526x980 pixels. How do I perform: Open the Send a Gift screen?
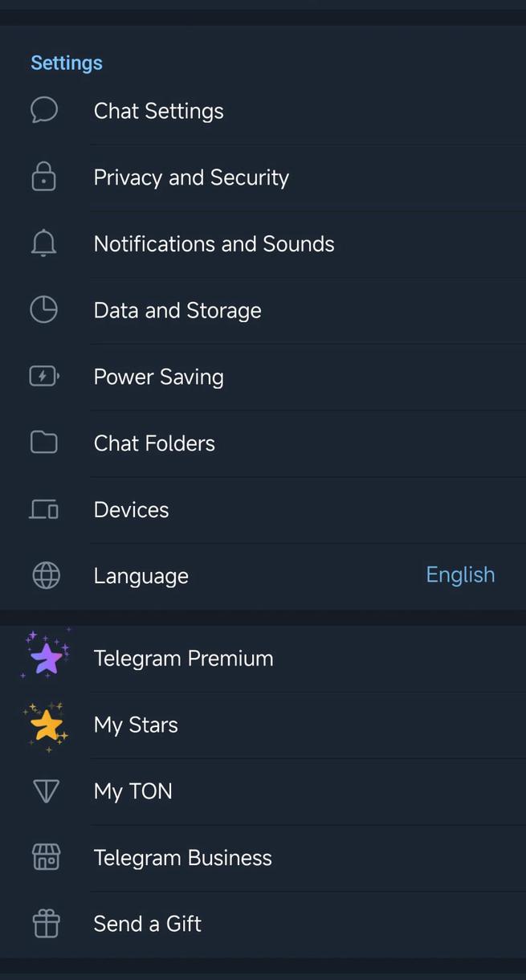point(147,923)
